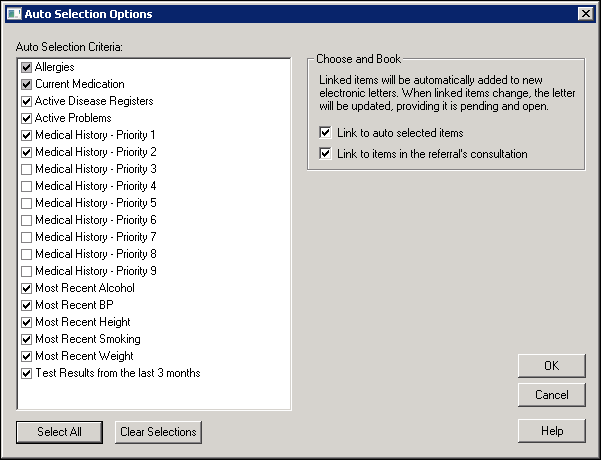
Task: Disable Active Disease Registers criterion
Action: 27,101
